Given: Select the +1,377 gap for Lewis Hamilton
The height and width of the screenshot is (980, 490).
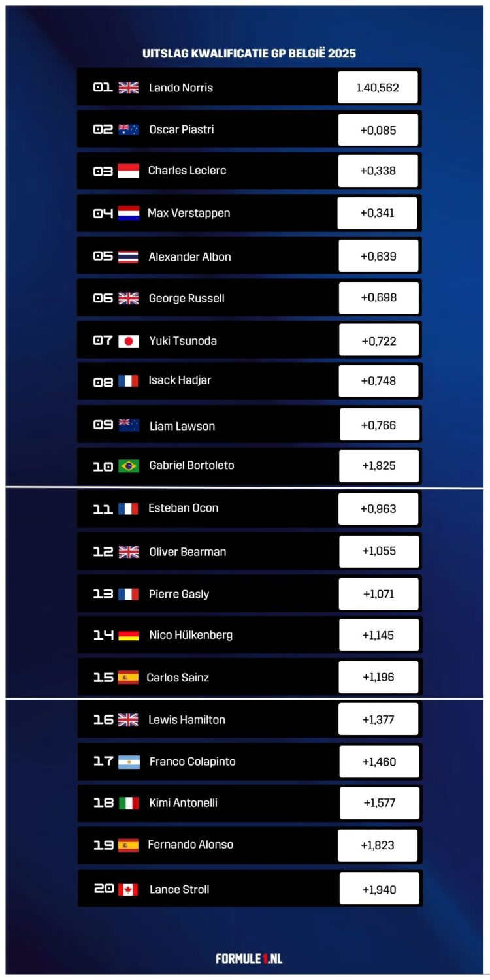Looking at the screenshot, I should click(378, 719).
